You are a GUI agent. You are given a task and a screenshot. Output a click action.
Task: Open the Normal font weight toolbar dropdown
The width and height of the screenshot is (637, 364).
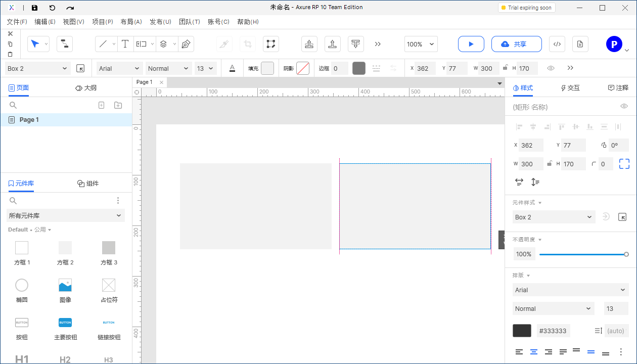169,68
